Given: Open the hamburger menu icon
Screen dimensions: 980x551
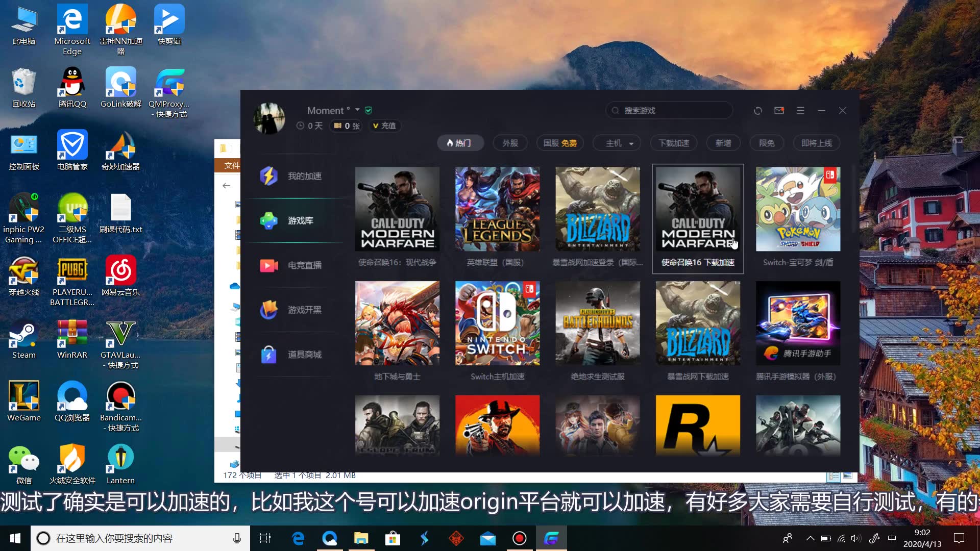Looking at the screenshot, I should [800, 111].
